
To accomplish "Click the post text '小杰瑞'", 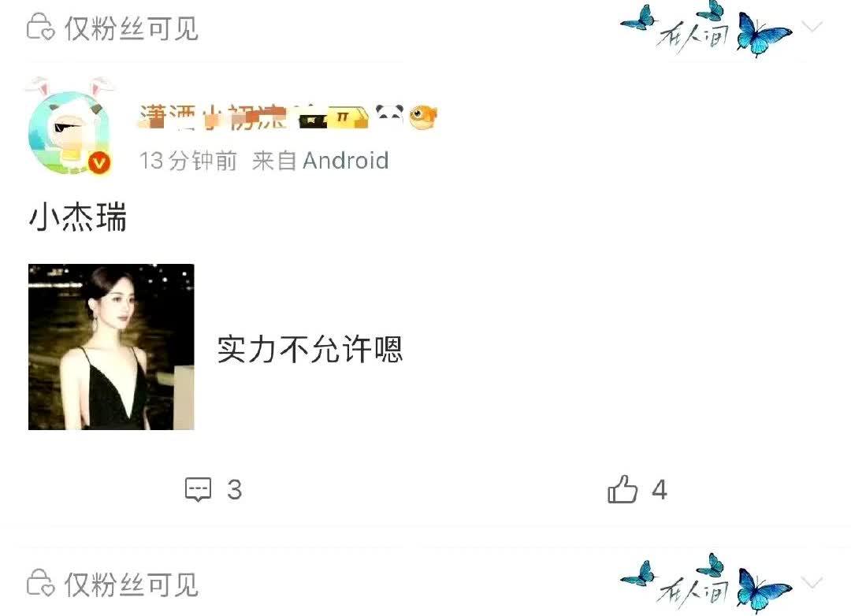I will (x=77, y=217).
